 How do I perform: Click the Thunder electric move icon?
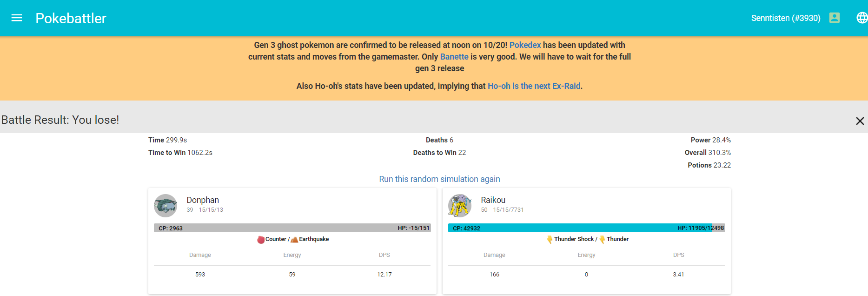pos(603,239)
